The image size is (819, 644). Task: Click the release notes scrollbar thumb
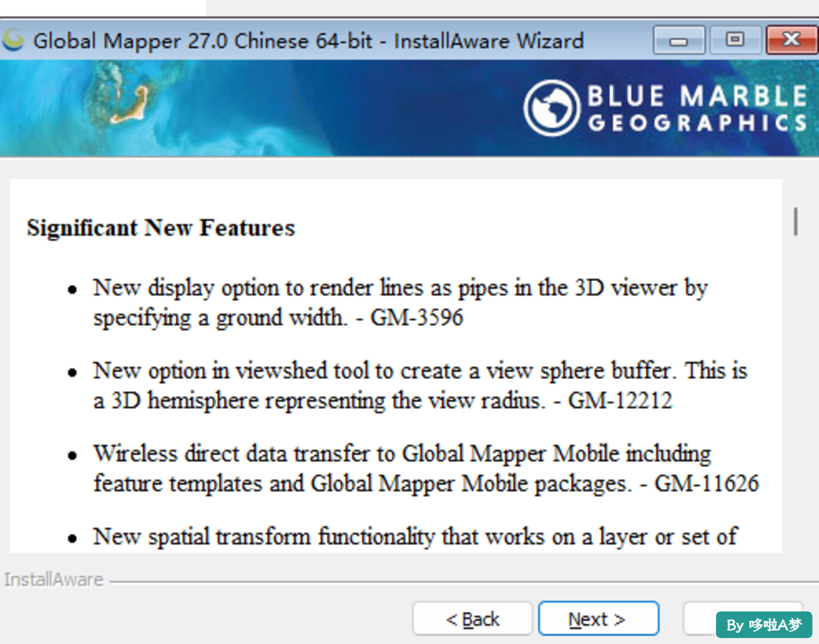(x=795, y=221)
